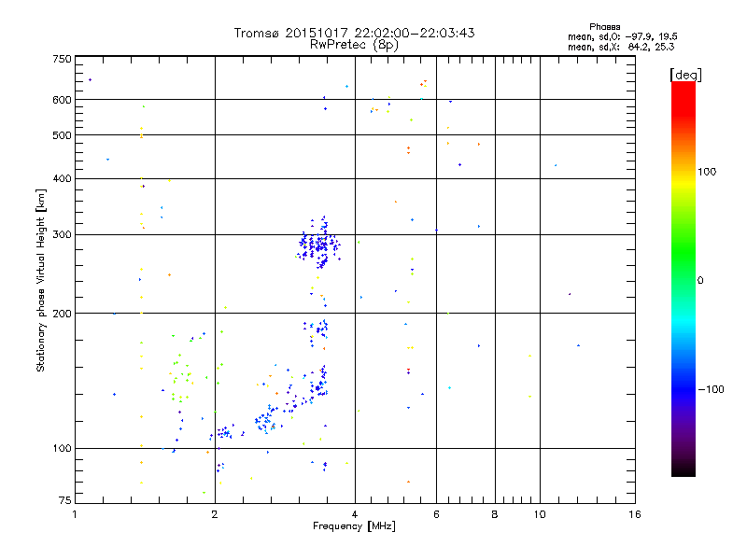Click the 'Stationary phase Virtual Height [km]' axis label
Image resolution: width=747 pixels, height=560 pixels.
40,281
